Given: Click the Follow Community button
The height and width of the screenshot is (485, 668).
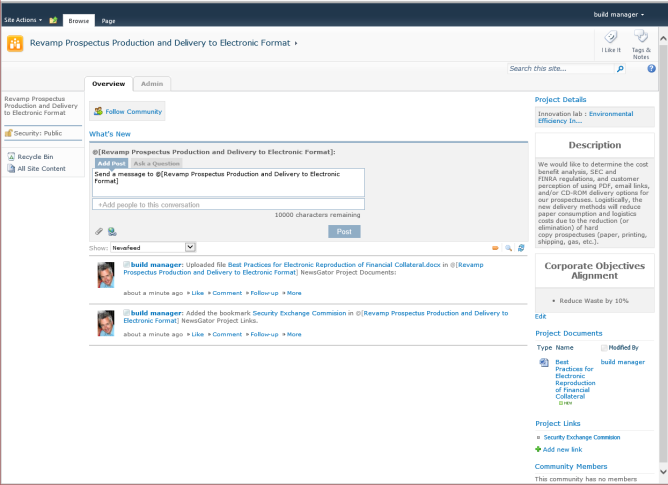Looking at the screenshot, I should click(x=127, y=112).
